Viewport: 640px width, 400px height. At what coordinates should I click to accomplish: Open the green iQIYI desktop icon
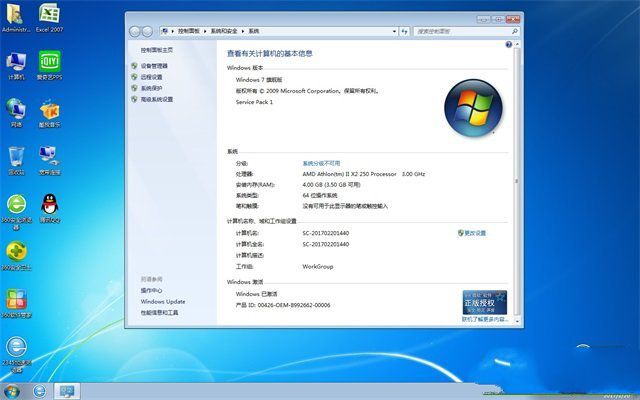(x=47, y=62)
